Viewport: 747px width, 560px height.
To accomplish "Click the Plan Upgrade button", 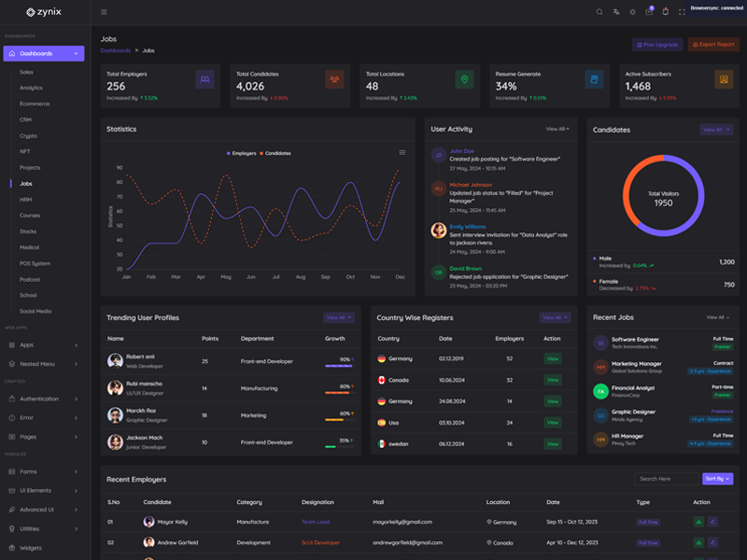I will coord(657,44).
